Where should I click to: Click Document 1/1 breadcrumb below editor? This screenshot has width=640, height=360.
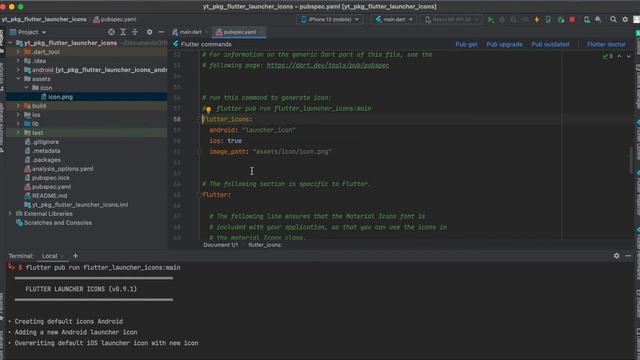[x=220, y=245]
